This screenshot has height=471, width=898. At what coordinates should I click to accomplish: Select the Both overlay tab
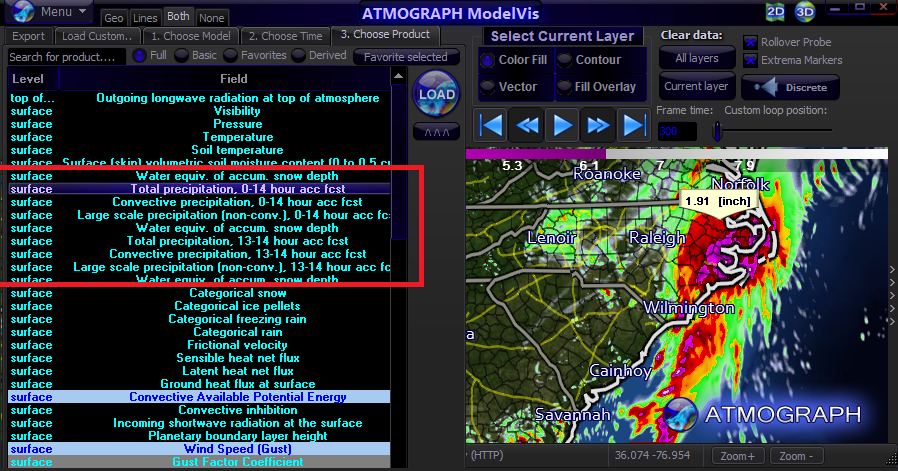point(178,17)
